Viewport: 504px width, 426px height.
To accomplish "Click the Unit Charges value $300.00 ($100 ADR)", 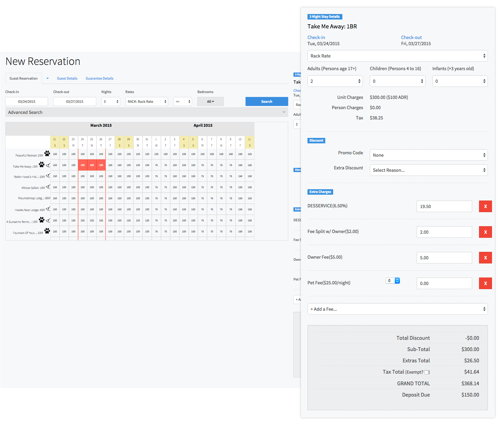I will [x=389, y=98].
